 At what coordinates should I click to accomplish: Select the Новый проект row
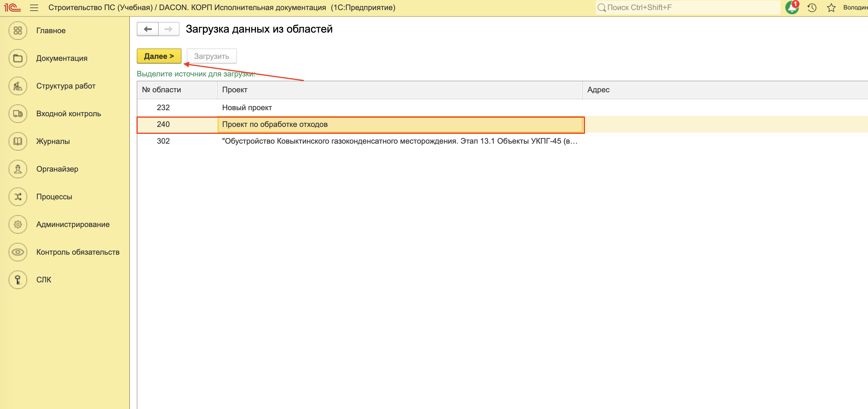click(247, 108)
